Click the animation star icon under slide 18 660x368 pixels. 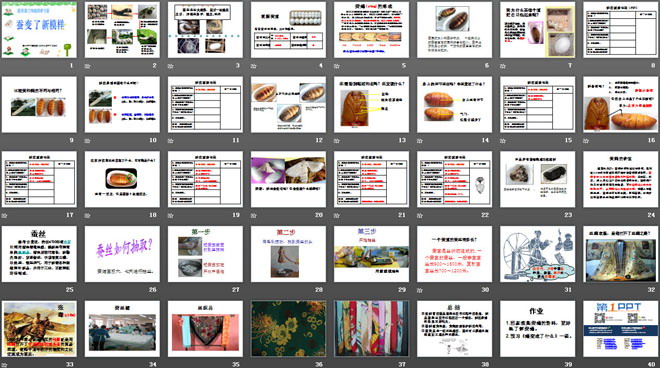click(88, 216)
